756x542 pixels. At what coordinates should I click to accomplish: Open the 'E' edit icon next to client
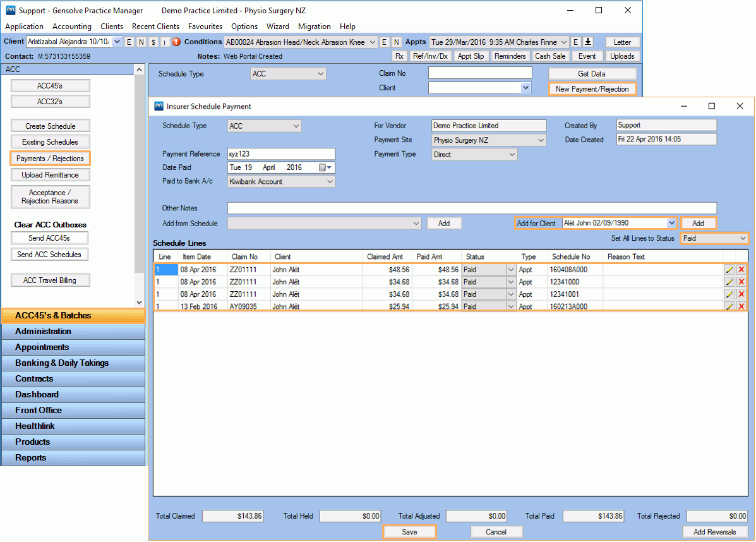129,42
